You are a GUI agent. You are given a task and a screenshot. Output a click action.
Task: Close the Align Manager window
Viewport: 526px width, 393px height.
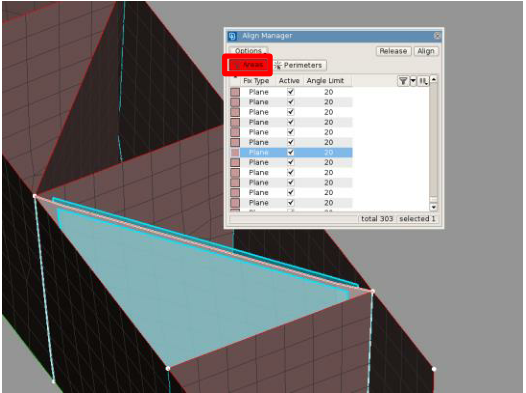(x=437, y=36)
